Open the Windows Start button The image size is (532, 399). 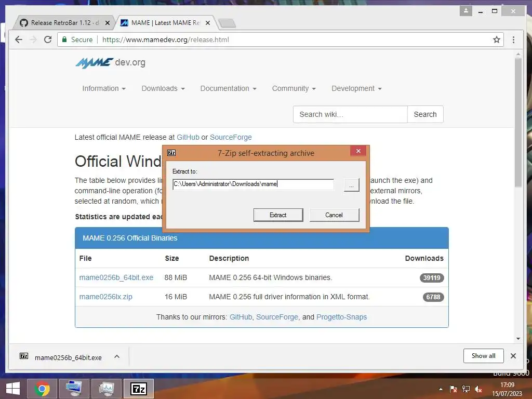(13, 389)
